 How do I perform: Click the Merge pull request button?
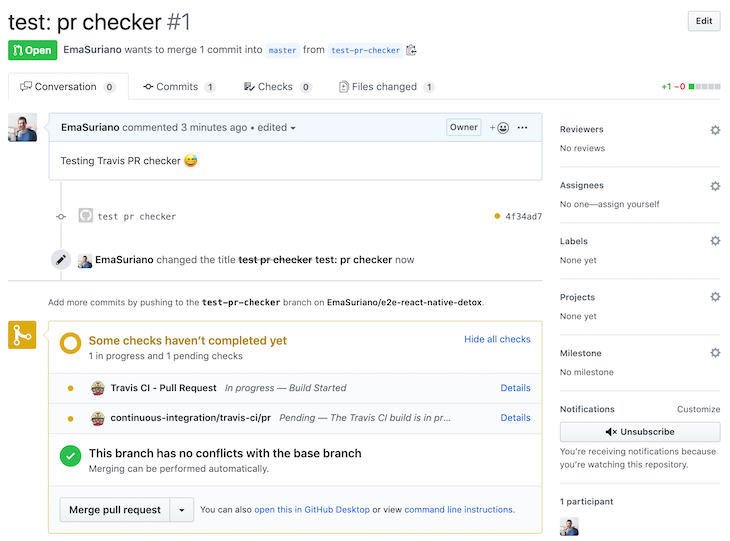(x=115, y=510)
